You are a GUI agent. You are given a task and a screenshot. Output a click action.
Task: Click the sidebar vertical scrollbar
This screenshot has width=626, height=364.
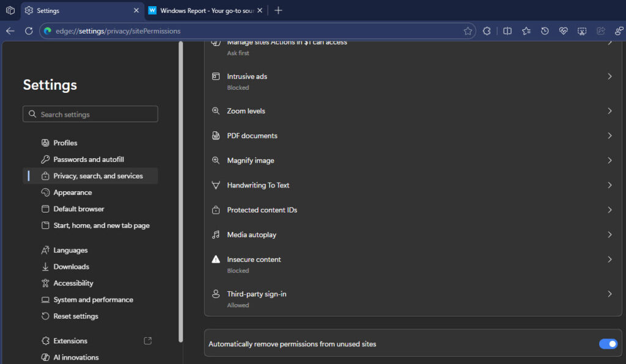click(180, 191)
